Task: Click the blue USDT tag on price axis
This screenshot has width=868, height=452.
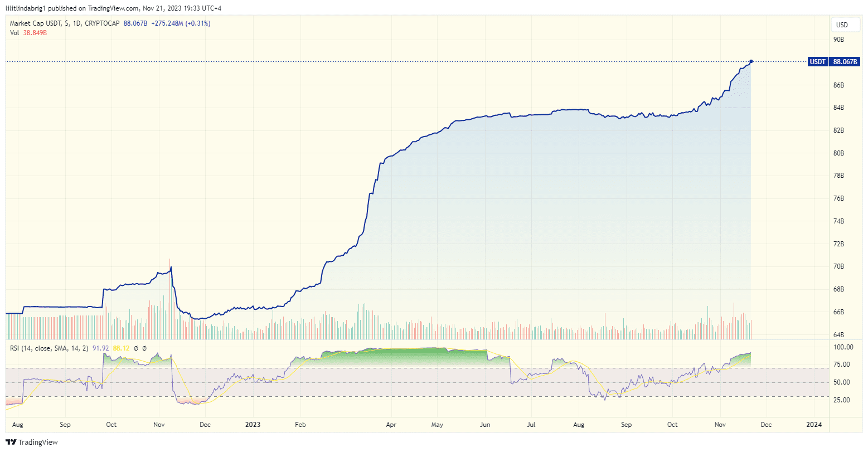Action: (x=818, y=62)
